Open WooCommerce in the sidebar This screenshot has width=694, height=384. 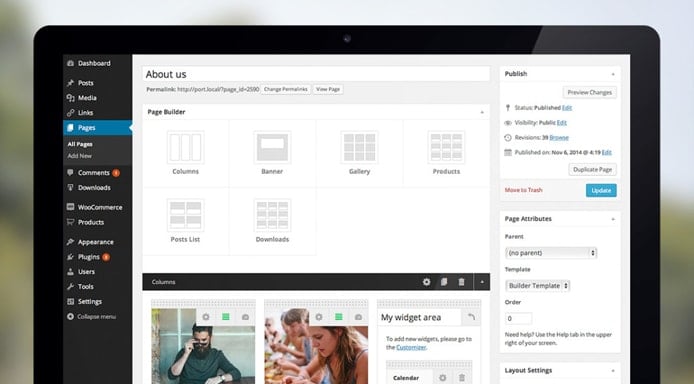[x=100, y=207]
